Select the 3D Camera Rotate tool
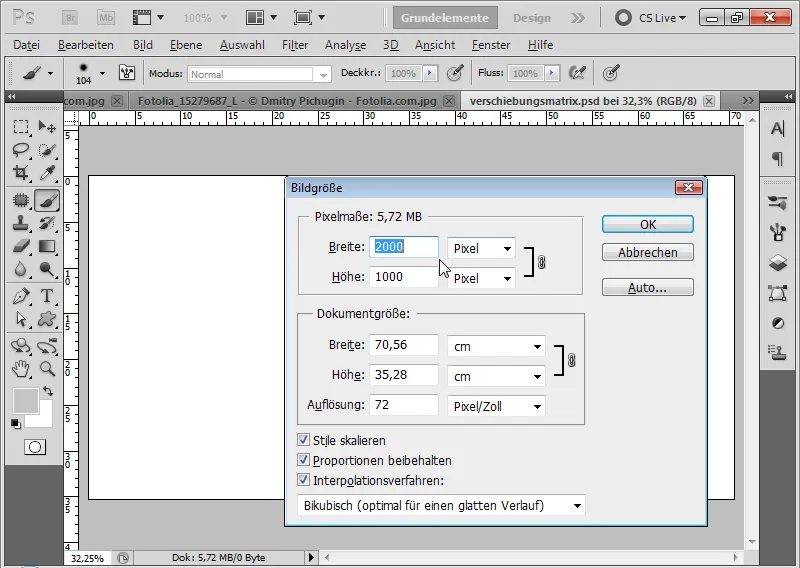Screen dimensions: 800x568 [x=47, y=346]
